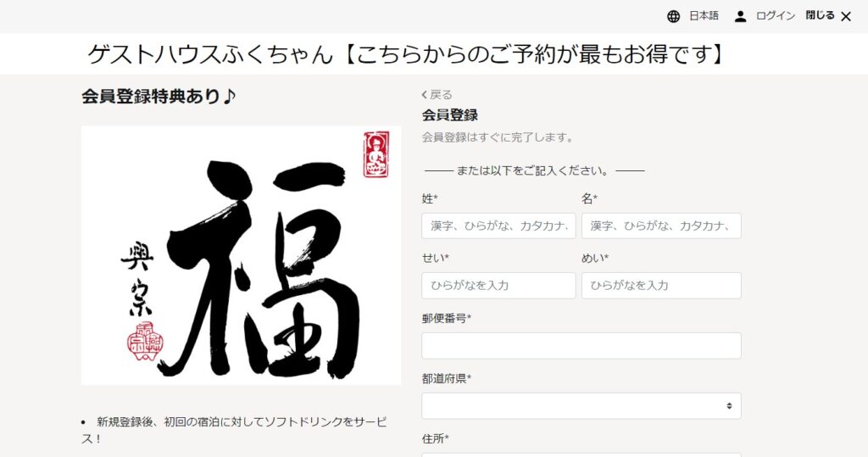
Task: Click the 会員登録特典あり♪ heading
Action: click(159, 97)
